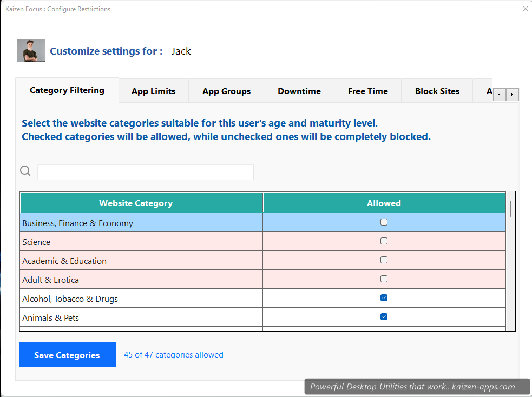Enable Academic & Education category
The height and width of the screenshot is (397, 532).
(x=384, y=260)
